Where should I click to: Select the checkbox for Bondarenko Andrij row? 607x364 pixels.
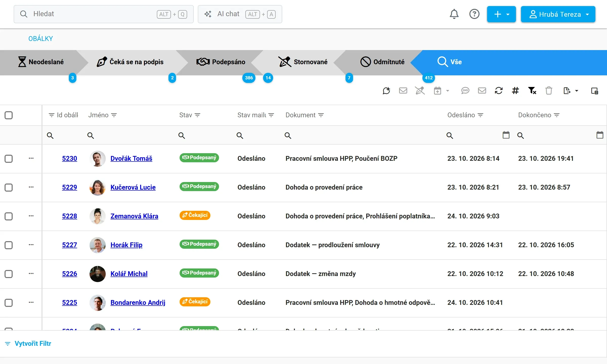(9, 303)
